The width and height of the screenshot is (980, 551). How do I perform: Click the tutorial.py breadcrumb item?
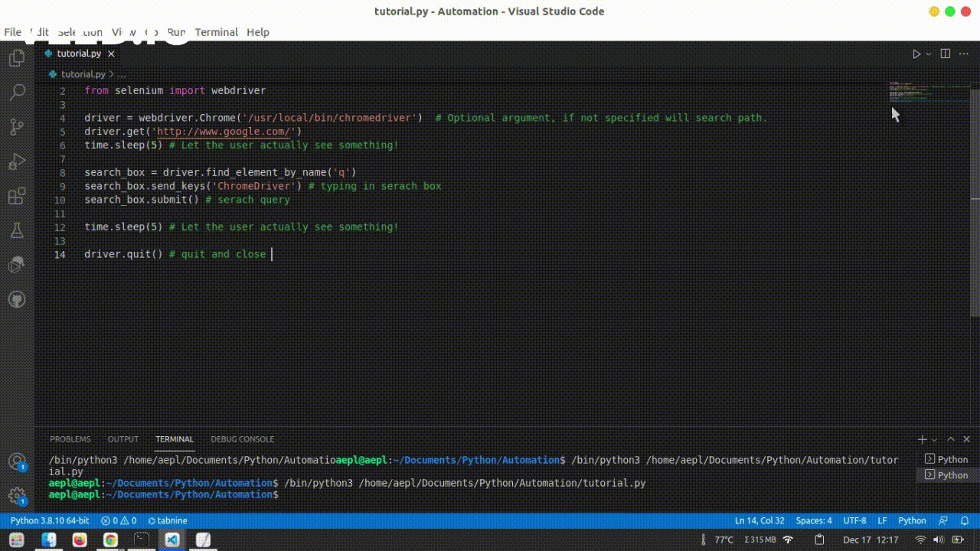click(x=77, y=74)
